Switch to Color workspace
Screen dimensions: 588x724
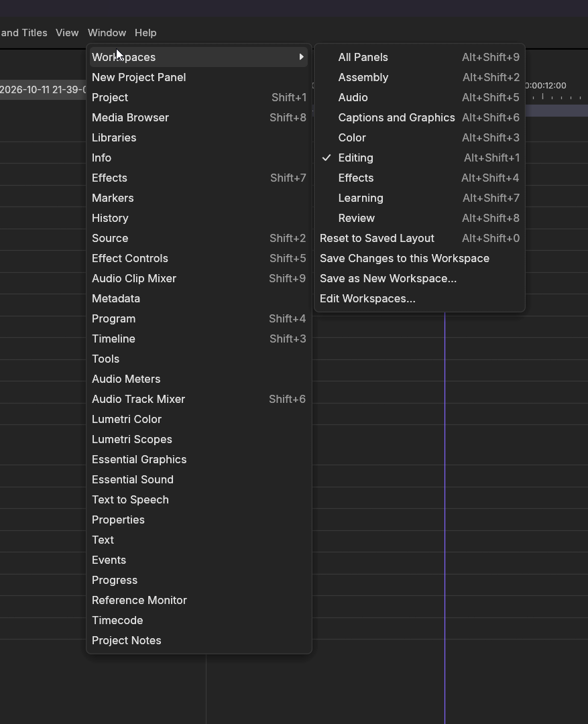tap(420, 137)
